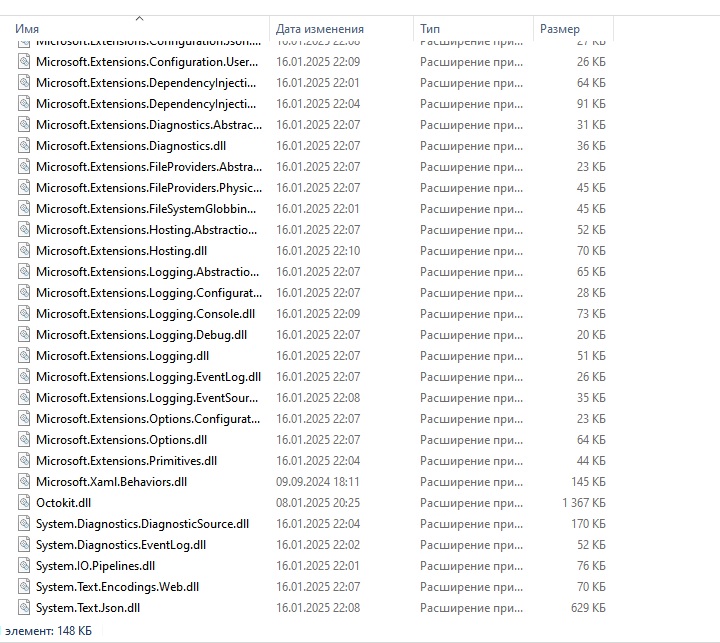Click the System.IO.Pipelines.dll file icon
Image resolution: width=720 pixels, height=643 pixels.
pyautogui.click(x=24, y=565)
